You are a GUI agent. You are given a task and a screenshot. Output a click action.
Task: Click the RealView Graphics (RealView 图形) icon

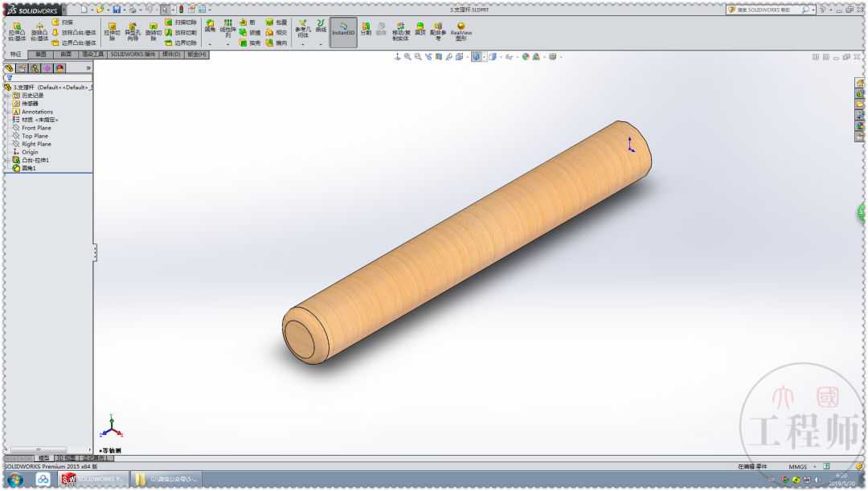461,30
